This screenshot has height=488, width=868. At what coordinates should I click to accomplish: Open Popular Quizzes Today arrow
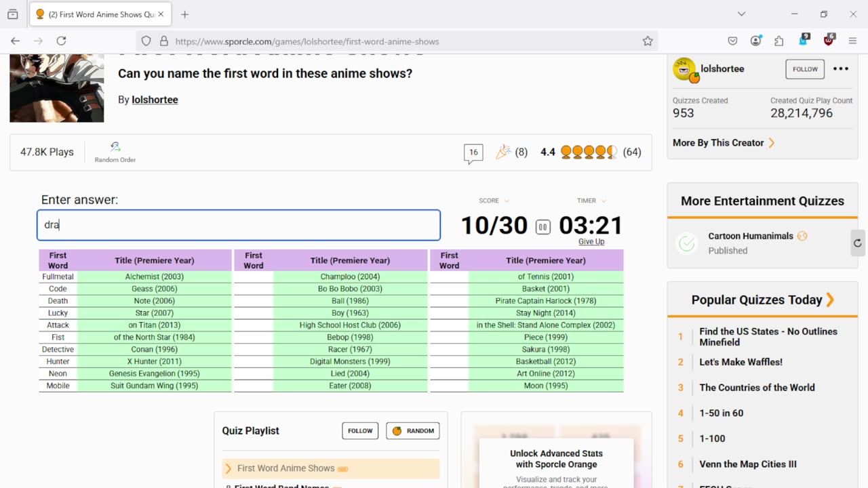click(x=830, y=300)
